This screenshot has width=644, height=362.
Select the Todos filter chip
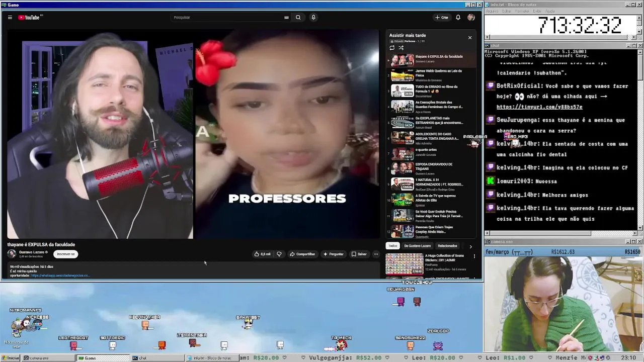click(x=392, y=246)
